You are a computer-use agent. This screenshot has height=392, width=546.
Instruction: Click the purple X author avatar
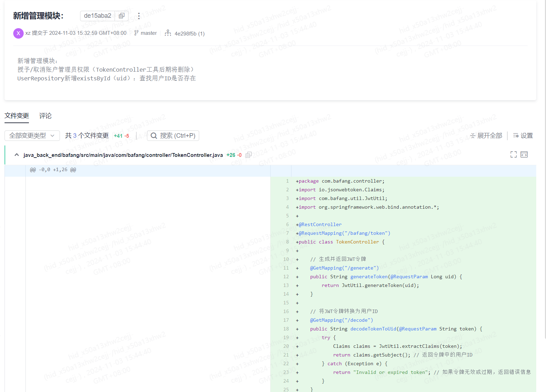(18, 33)
